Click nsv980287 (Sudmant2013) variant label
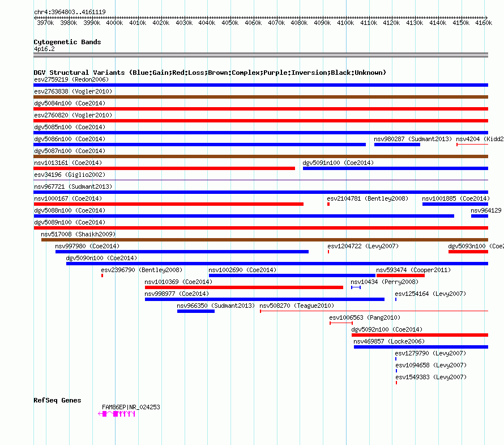This screenshot has width=504, height=445. 413,139
